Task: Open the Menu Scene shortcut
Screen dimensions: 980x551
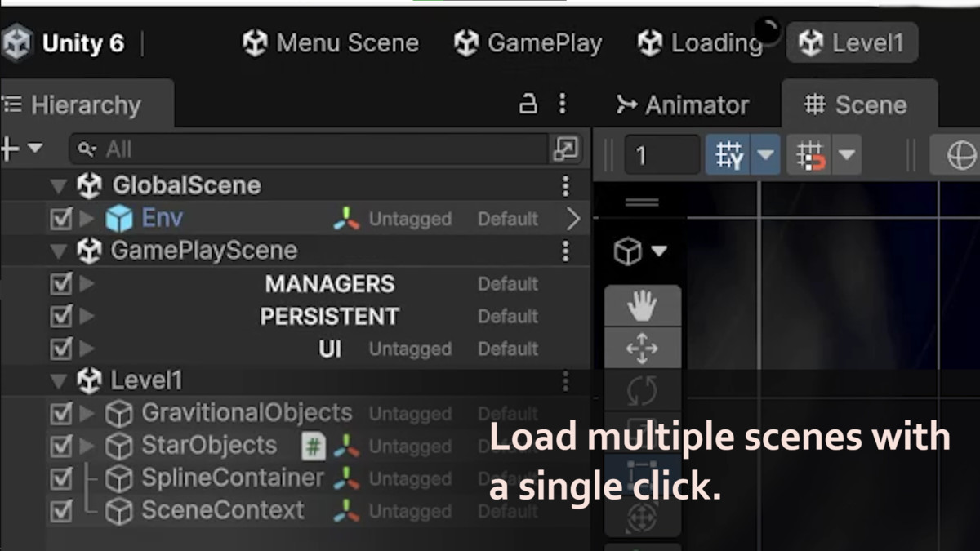Action: (331, 42)
